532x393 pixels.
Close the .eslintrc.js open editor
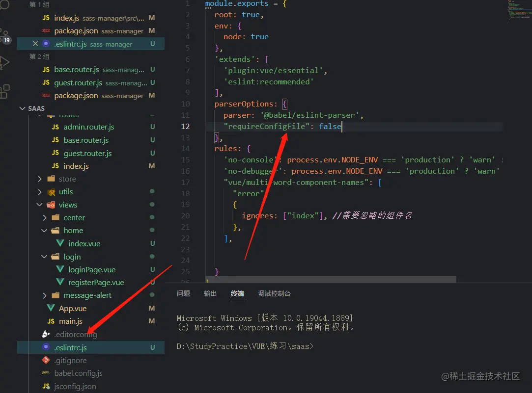coord(35,44)
